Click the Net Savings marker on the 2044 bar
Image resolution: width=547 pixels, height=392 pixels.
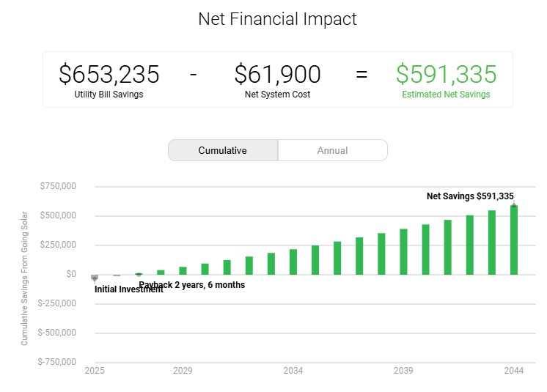(x=514, y=205)
